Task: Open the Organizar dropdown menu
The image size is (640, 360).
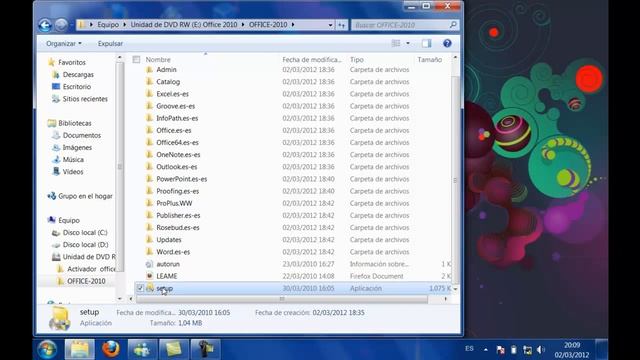Action: (64, 43)
